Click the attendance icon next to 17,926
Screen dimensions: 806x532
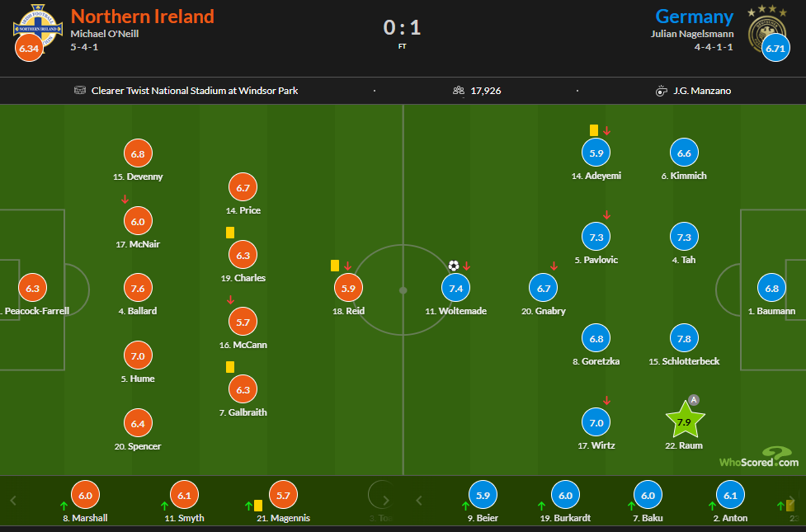tap(459, 91)
